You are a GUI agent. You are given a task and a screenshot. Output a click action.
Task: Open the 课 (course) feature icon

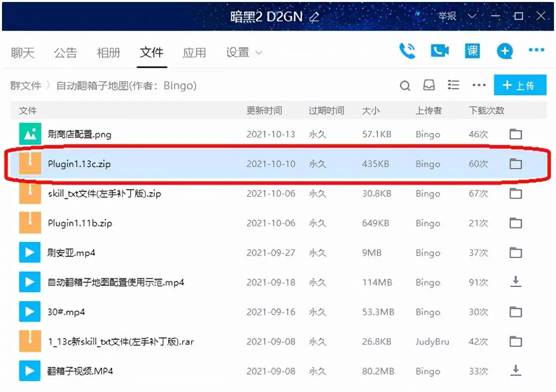pos(472,51)
